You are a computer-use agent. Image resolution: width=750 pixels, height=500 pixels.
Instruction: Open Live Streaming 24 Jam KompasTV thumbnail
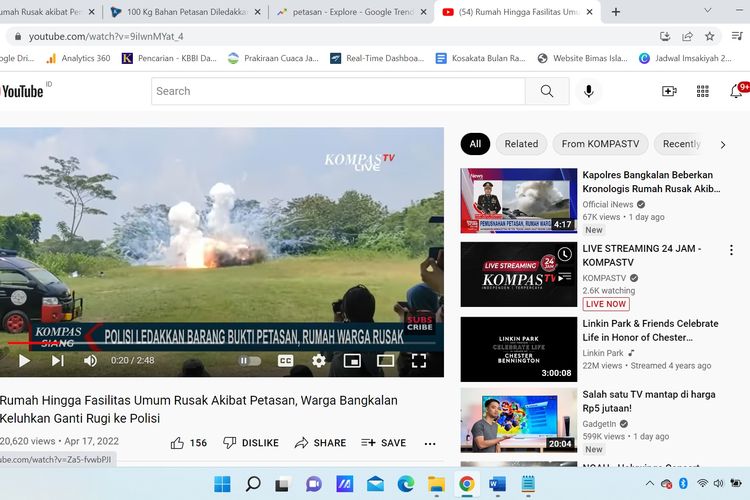point(518,274)
